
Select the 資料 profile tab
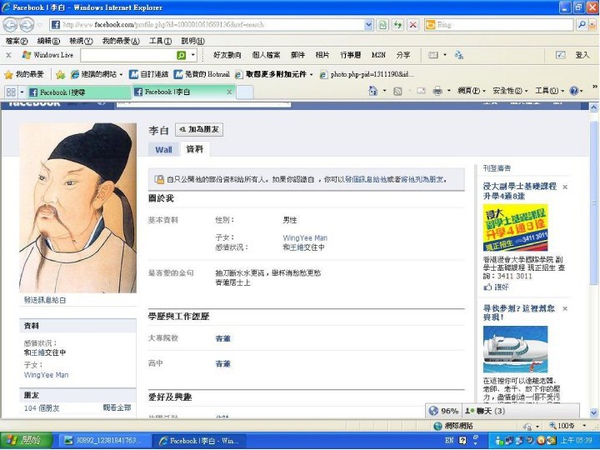[194, 149]
